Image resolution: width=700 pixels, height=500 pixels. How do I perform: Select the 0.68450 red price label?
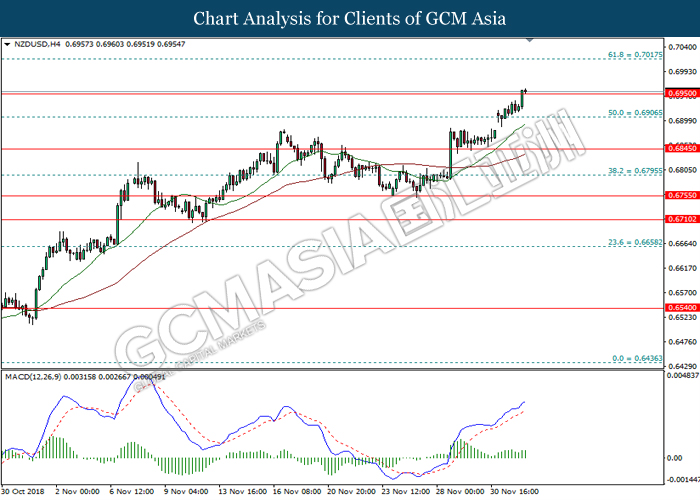[x=682, y=148]
